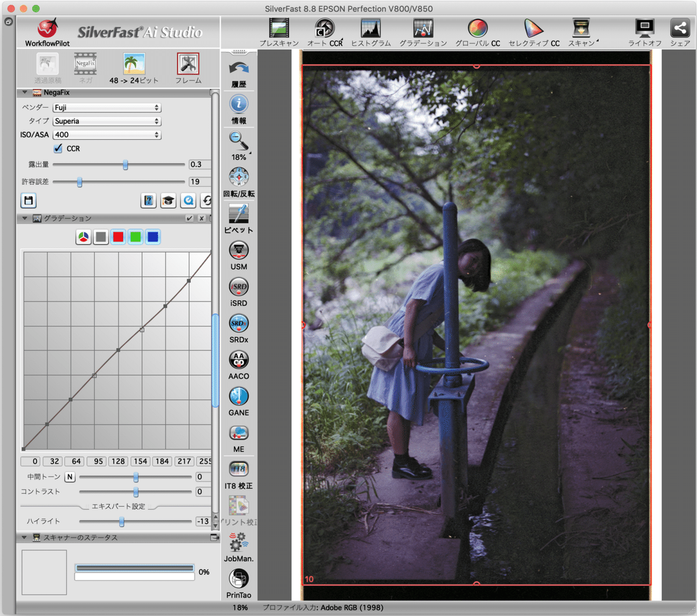Open PrinTao printing tool
697x616 pixels.
[239, 584]
